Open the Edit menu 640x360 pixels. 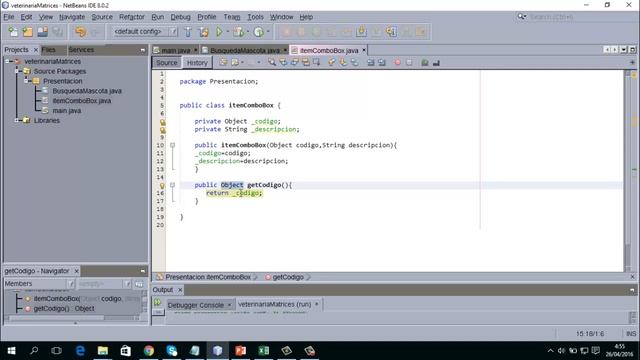(26, 17)
